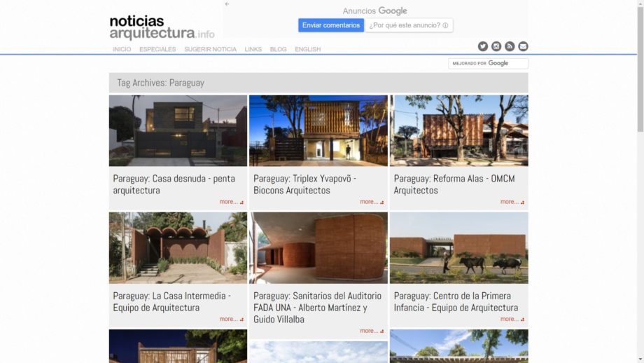This screenshot has height=363, width=644.
Task: Open the Twitter social icon
Action: [482, 46]
